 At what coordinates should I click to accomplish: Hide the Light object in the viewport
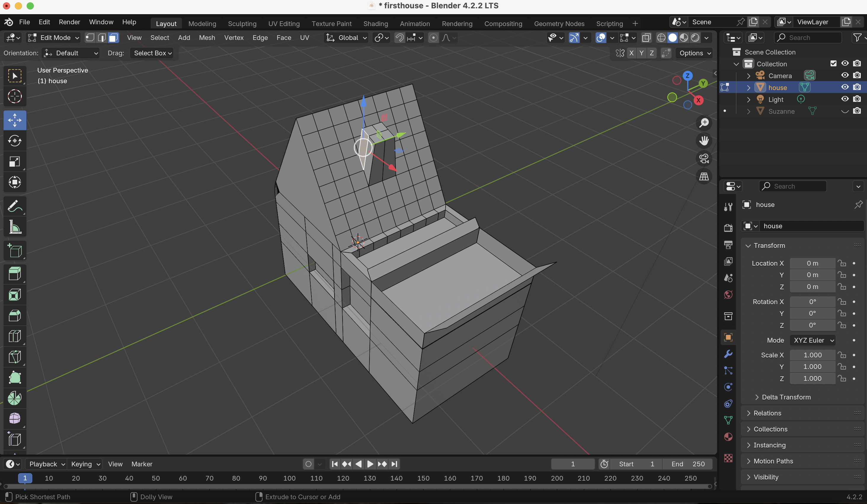pyautogui.click(x=845, y=99)
